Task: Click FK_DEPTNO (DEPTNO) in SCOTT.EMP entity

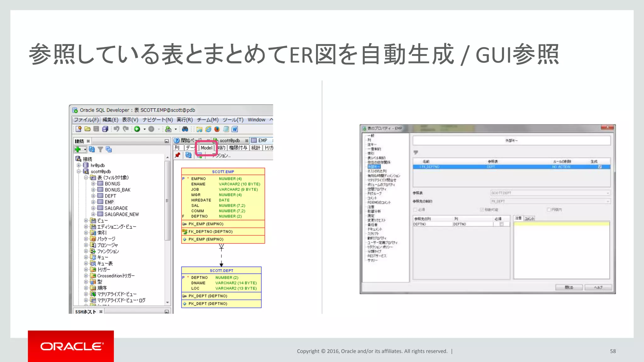Action: coord(210,232)
